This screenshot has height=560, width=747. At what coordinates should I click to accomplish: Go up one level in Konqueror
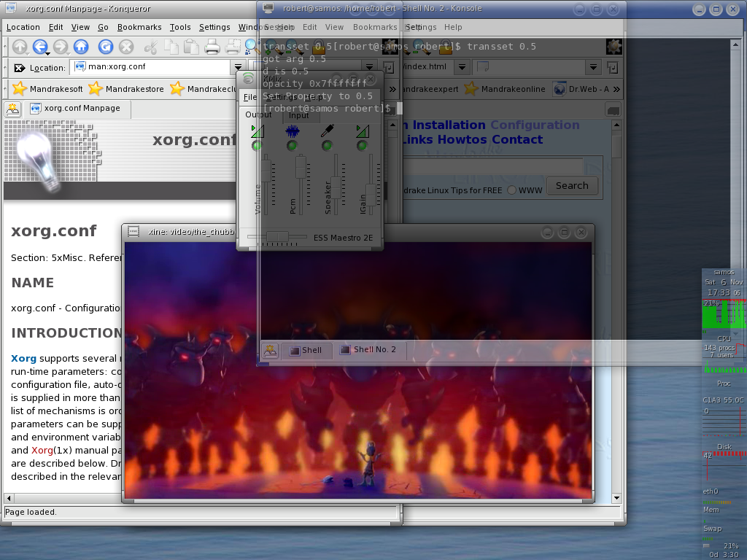click(x=20, y=47)
